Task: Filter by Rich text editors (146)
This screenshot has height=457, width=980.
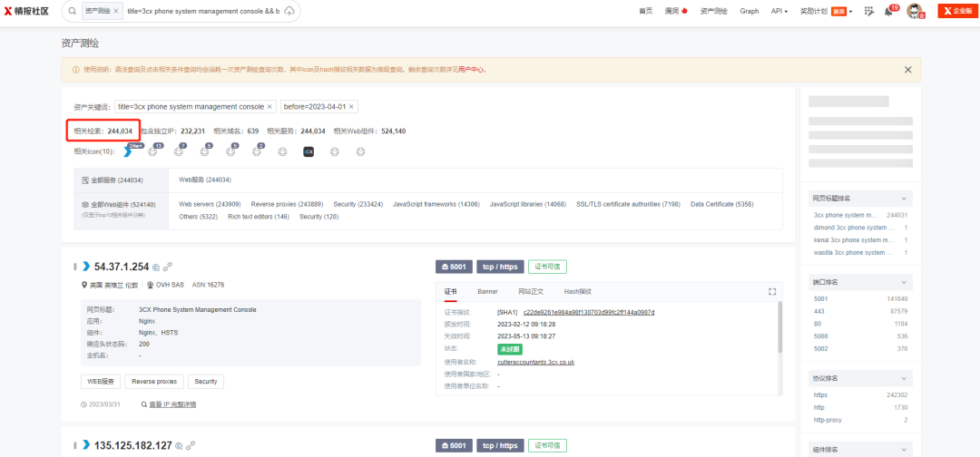Action: pos(259,217)
